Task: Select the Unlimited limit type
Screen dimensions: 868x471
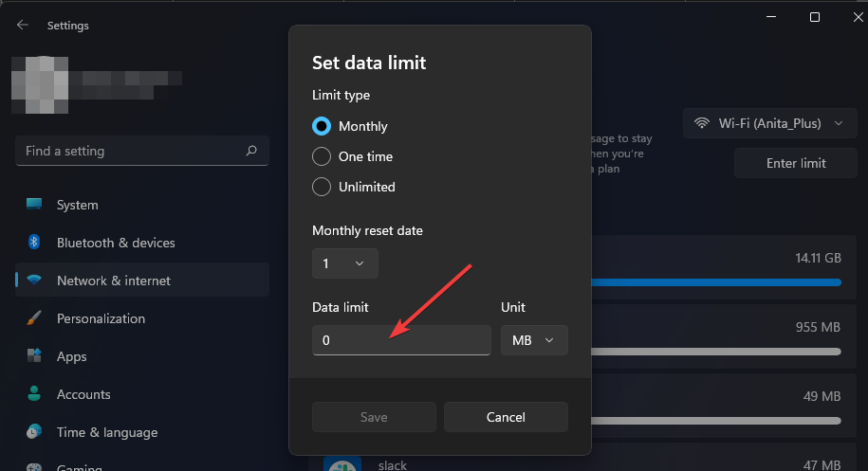Action: pyautogui.click(x=322, y=187)
